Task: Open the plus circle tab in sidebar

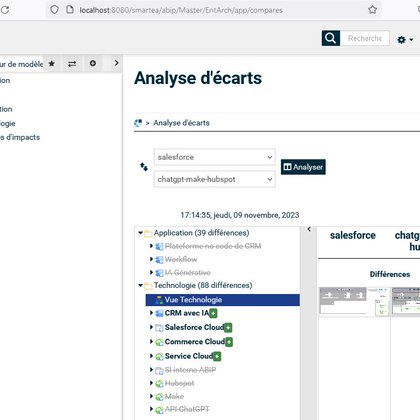Action: (x=93, y=63)
